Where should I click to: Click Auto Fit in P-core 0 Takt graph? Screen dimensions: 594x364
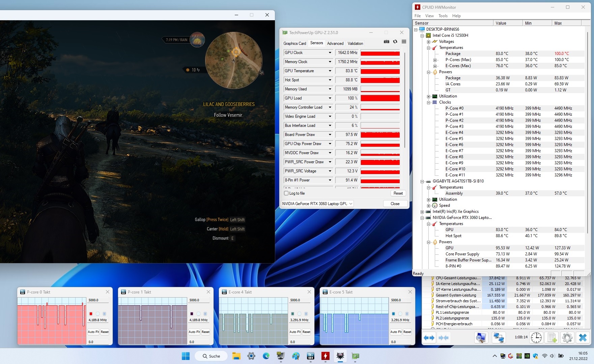93,332
